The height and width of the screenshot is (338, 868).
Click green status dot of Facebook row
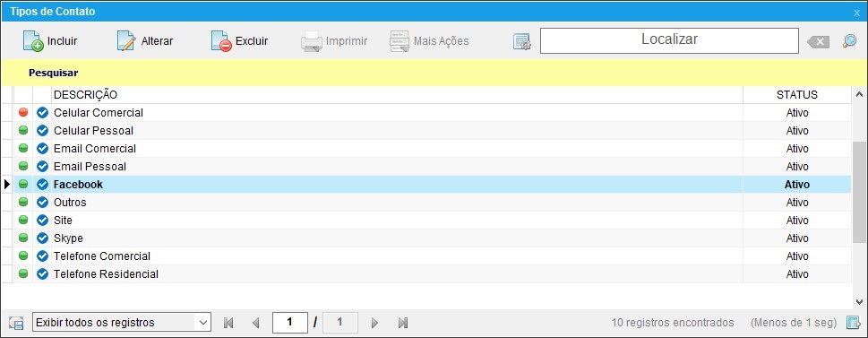click(x=23, y=185)
